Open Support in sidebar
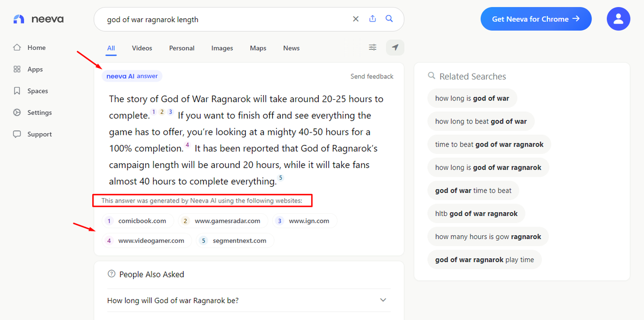 coord(32,134)
